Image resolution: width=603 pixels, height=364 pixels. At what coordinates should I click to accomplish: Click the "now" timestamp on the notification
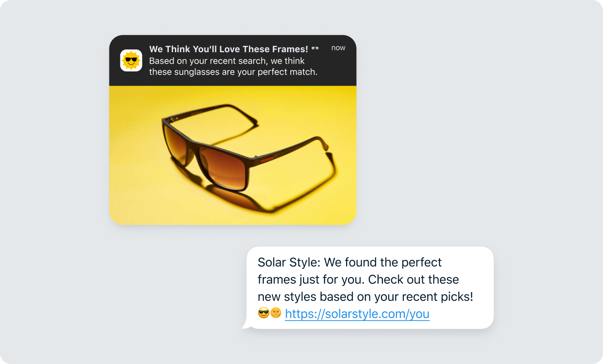coord(338,48)
